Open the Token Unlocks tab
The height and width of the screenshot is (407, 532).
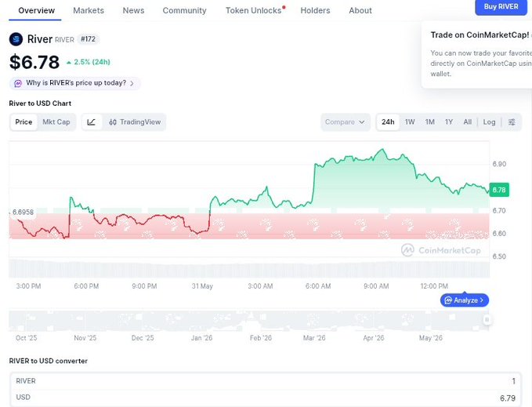254,10
